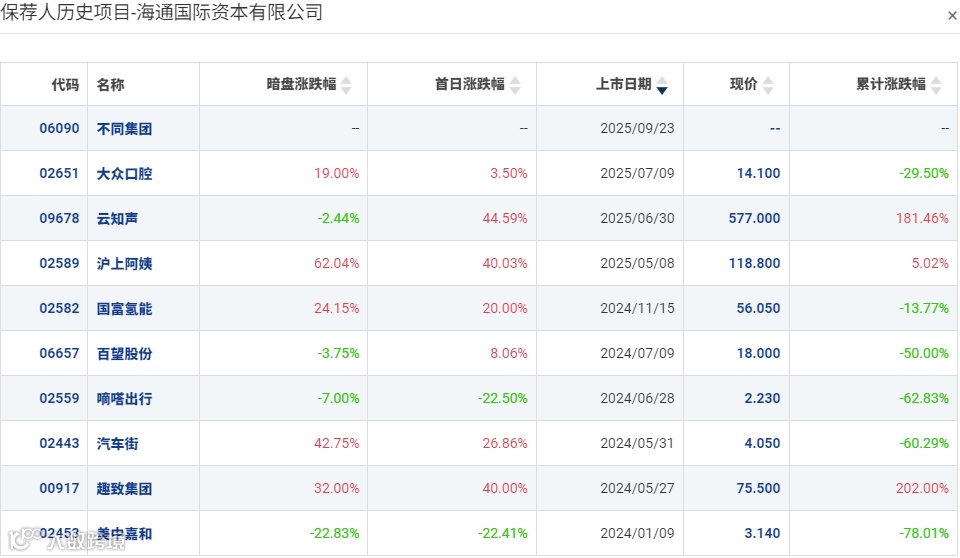Click listing date 2024/05/27
960x558 pixels.
[x=637, y=488]
